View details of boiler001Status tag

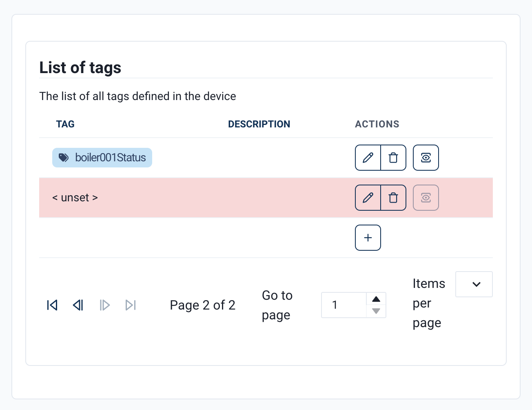point(426,158)
